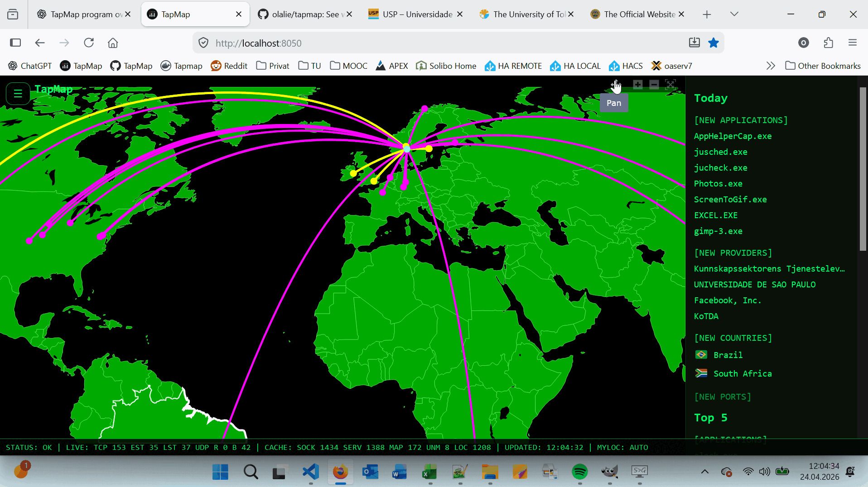The image size is (868, 487).
Task: Open Firefox View tab overview
Action: tap(13, 14)
